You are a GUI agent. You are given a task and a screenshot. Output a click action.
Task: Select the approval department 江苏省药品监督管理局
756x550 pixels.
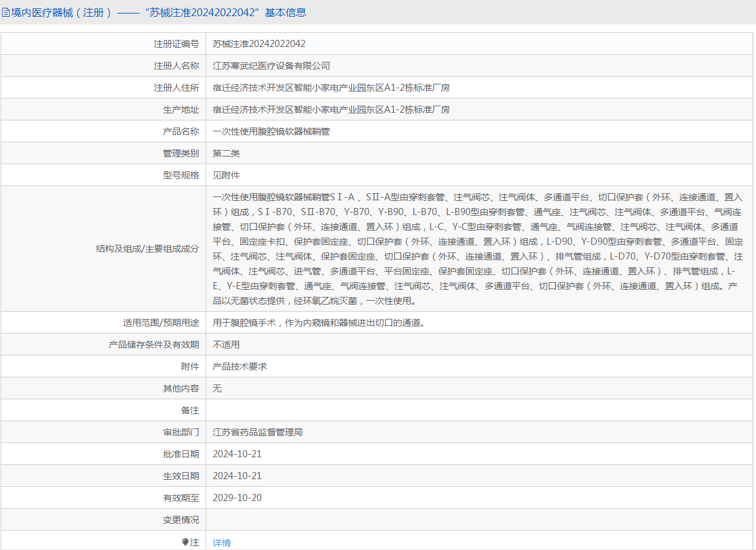coord(258,432)
